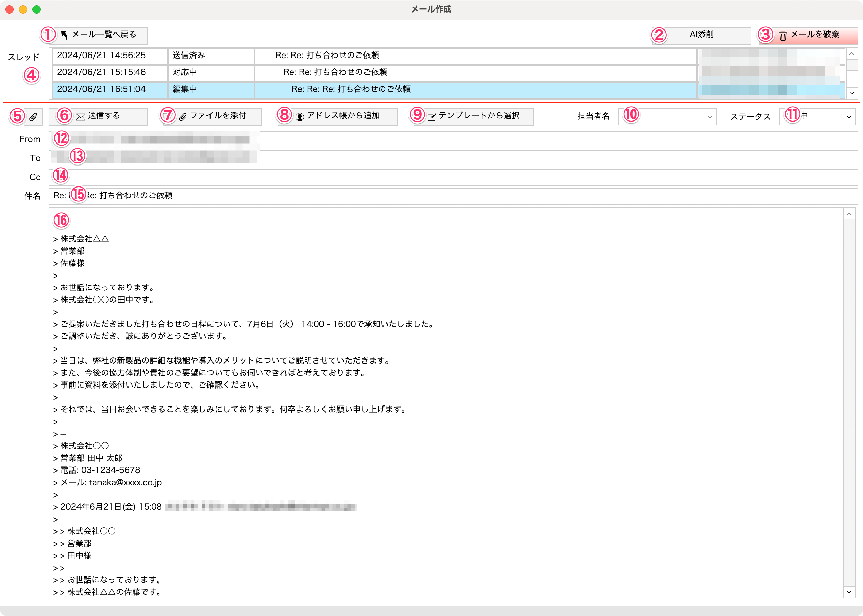Click the line '> 2024年6月21日(金) 15:08'
The image size is (863, 616).
coord(107,507)
